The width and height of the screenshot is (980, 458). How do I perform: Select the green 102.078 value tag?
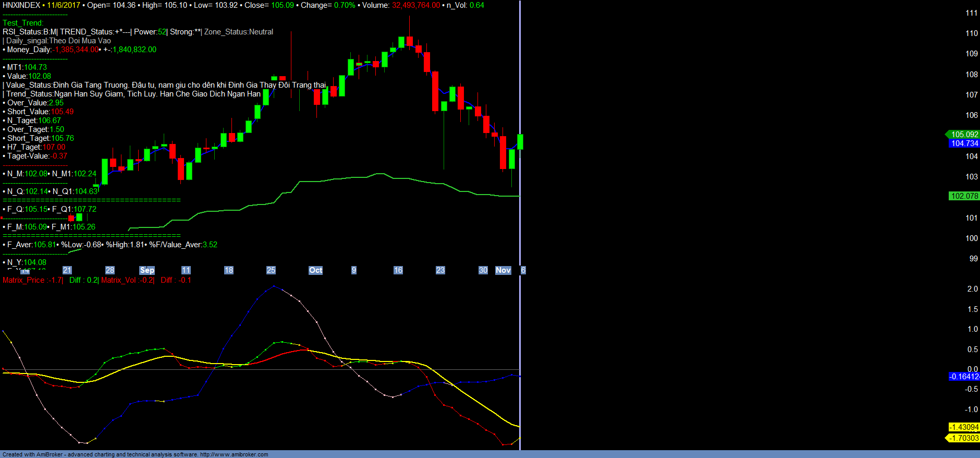pyautogui.click(x=964, y=196)
